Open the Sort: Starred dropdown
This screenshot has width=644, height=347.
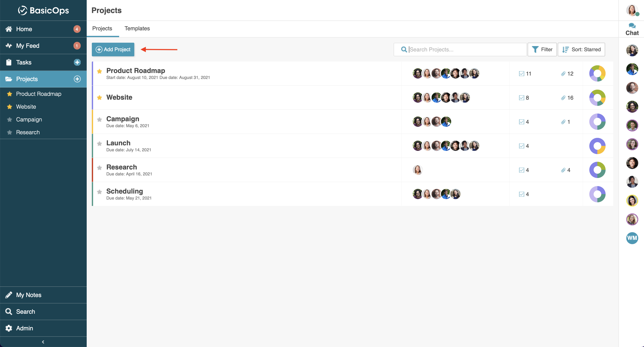pyautogui.click(x=581, y=50)
